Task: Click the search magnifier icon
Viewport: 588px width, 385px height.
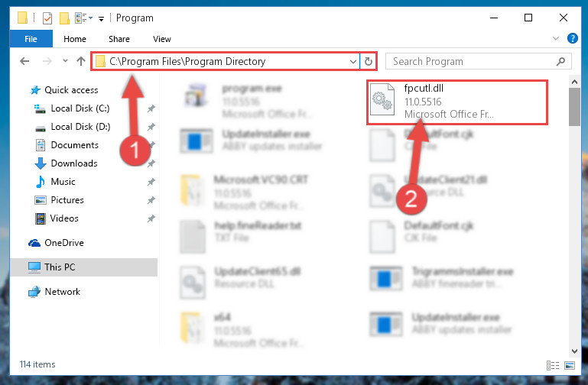Action: click(x=561, y=61)
